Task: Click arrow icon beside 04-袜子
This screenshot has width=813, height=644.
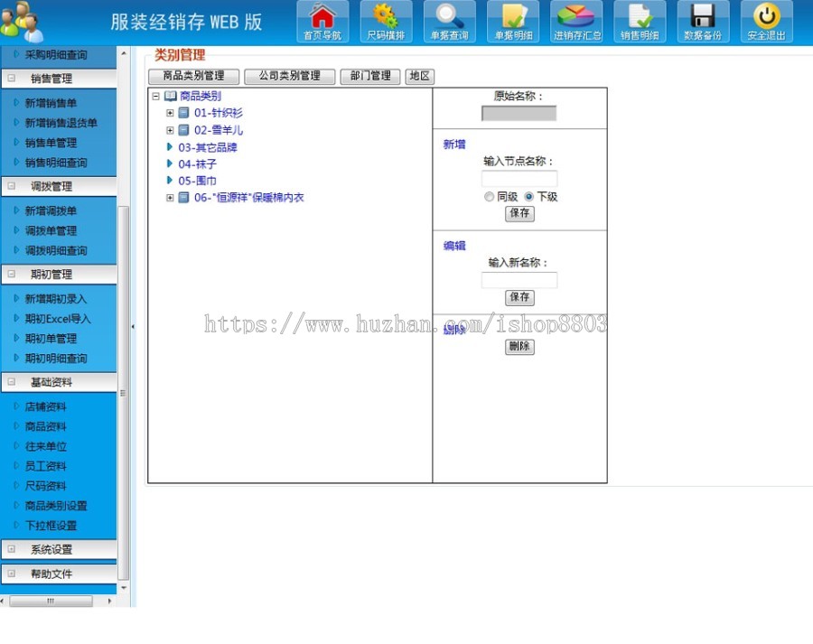Action: click(170, 163)
